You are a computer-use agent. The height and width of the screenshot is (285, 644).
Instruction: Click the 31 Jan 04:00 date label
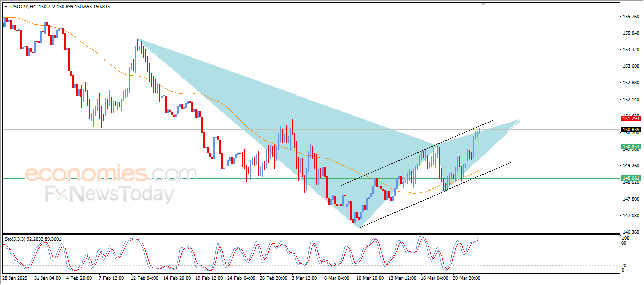tap(46, 278)
